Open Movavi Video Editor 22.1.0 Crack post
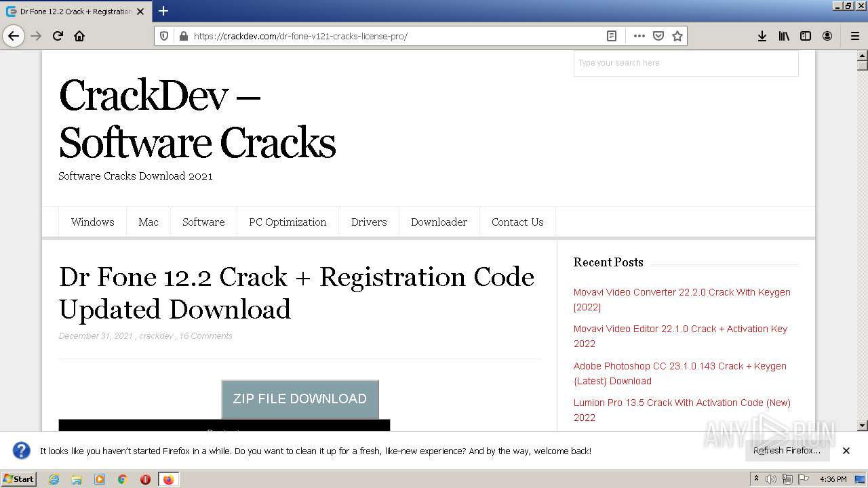Image resolution: width=868 pixels, height=488 pixels. coord(680,336)
